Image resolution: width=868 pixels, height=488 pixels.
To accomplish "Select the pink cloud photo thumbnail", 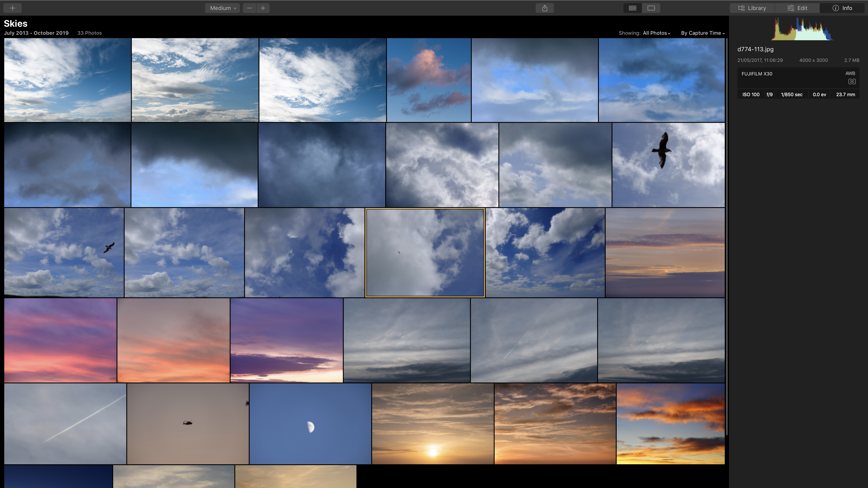I will point(429,80).
